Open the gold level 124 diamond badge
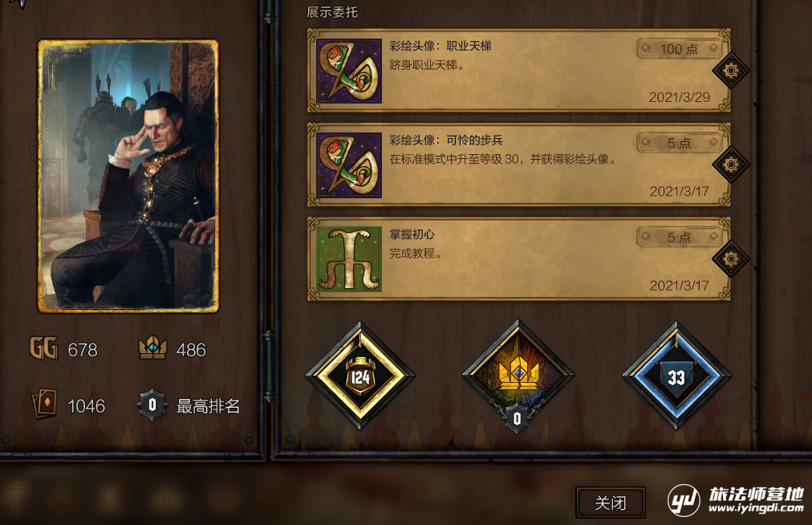812x525 pixels. click(x=360, y=375)
